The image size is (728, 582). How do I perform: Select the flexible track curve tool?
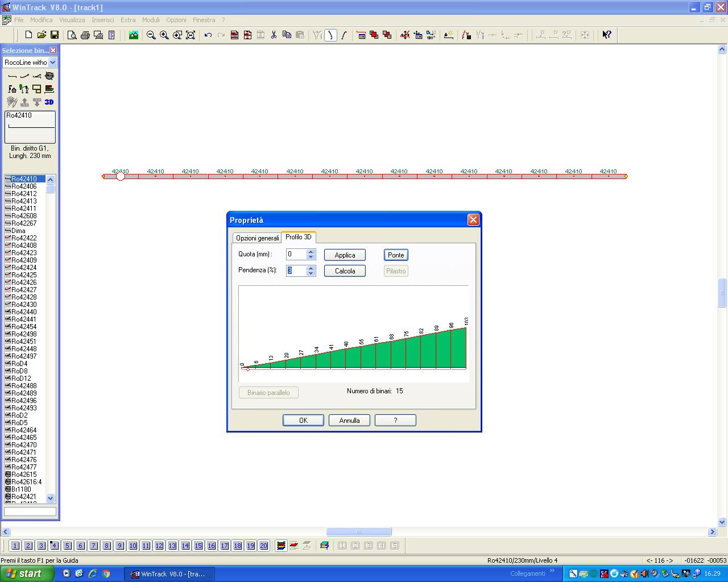point(330,35)
